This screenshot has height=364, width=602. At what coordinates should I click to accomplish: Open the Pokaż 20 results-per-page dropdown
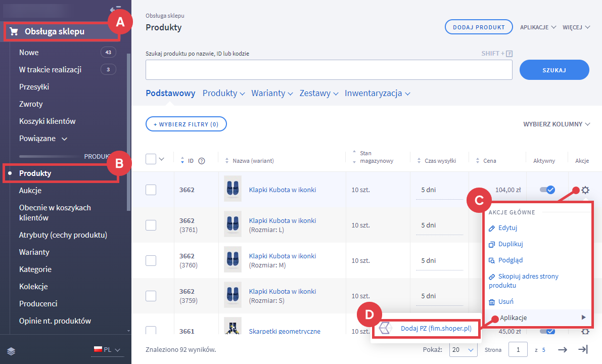[463, 349]
